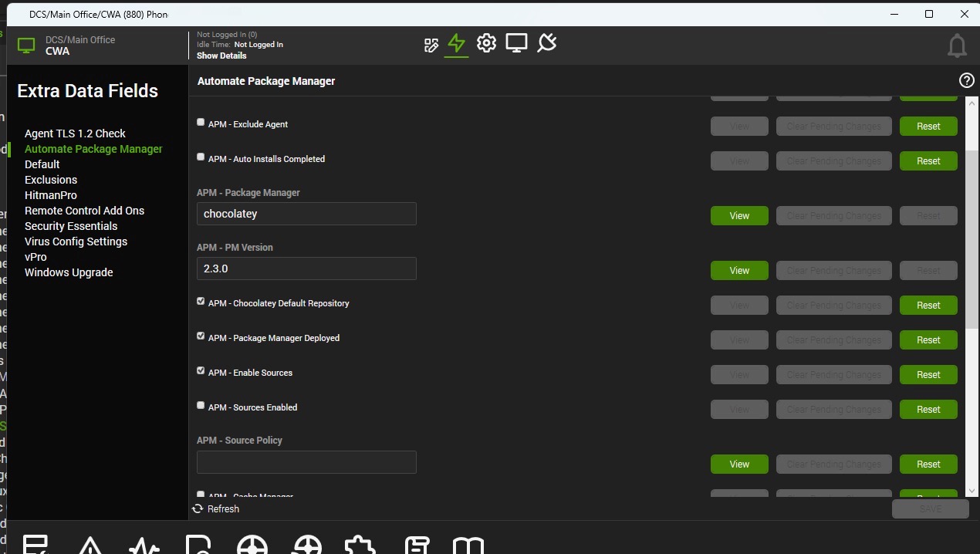Screen dimensions: 980x554
Task: Click Refresh at the bottom of the panel
Action: click(x=216, y=509)
